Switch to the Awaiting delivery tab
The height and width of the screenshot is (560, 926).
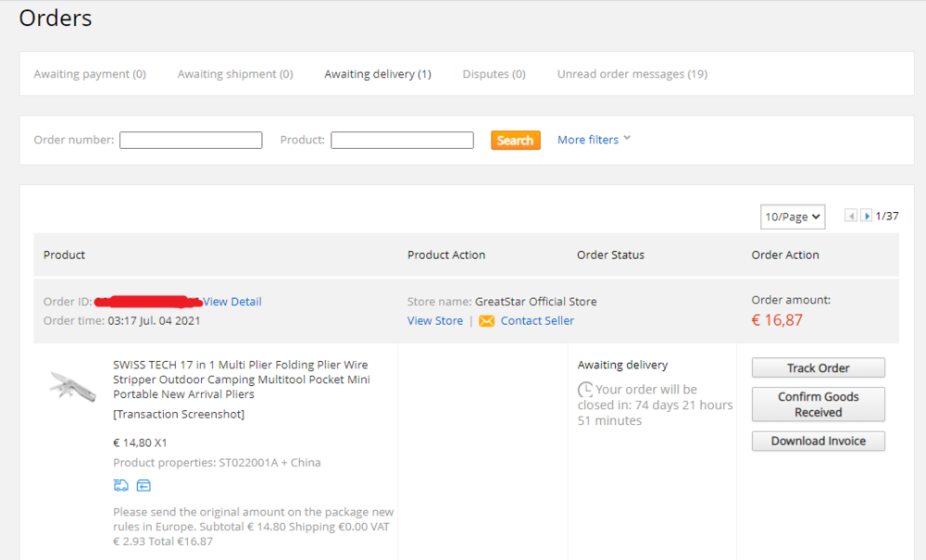click(378, 73)
